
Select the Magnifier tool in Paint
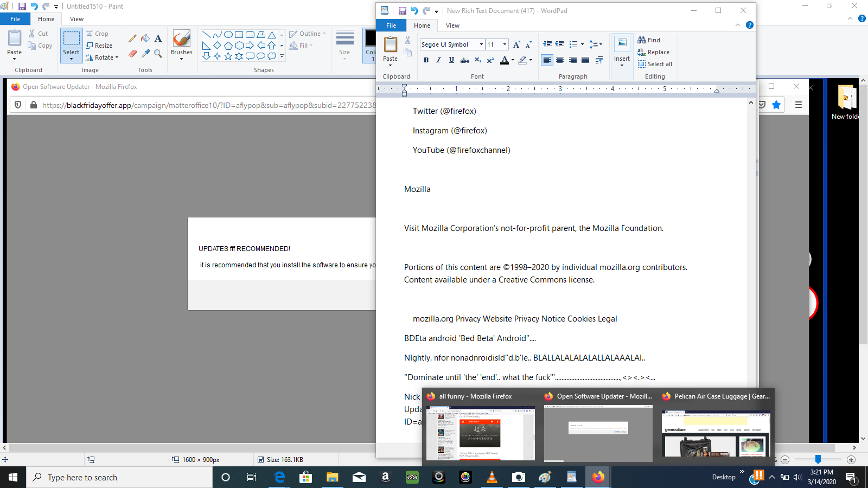click(x=158, y=53)
